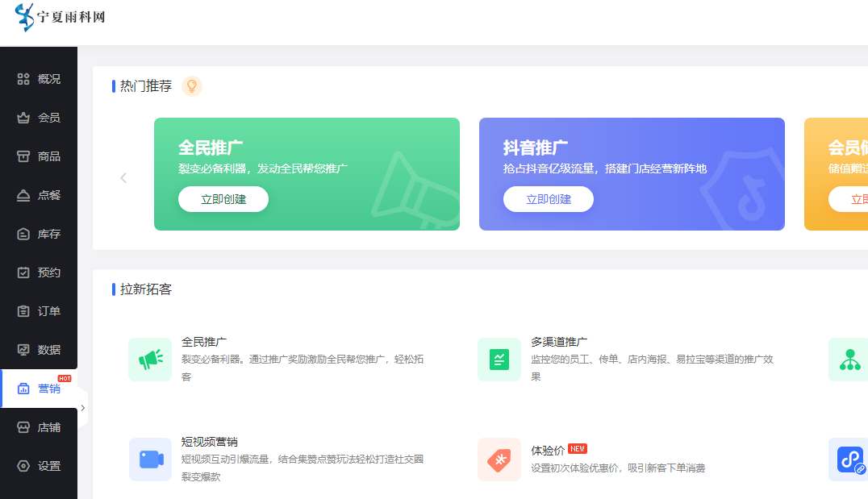Image resolution: width=868 pixels, height=499 pixels.
Task: Click the NEW badge beside 体验价
Action: click(x=578, y=449)
